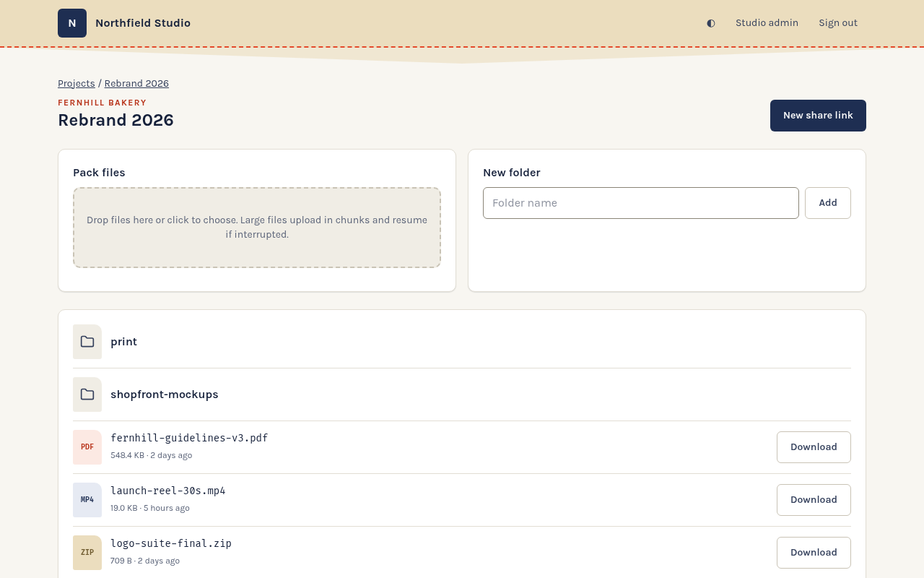Download logo-suite-final.zip

click(814, 553)
